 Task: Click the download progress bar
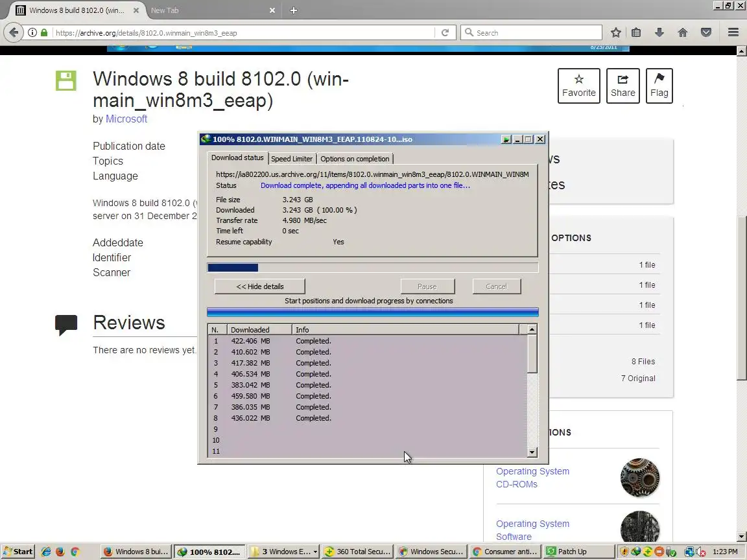(x=373, y=268)
